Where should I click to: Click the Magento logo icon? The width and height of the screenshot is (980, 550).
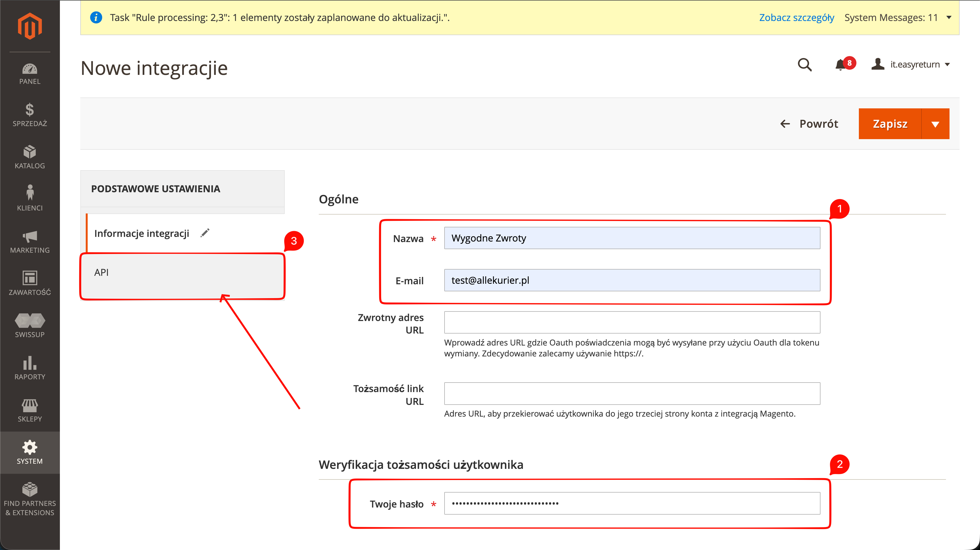[x=30, y=26]
